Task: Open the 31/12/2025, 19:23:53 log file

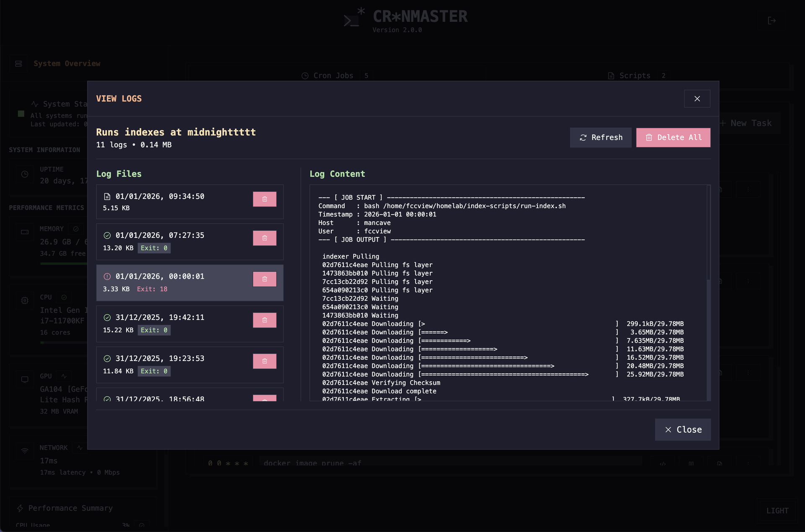Action: (190, 365)
